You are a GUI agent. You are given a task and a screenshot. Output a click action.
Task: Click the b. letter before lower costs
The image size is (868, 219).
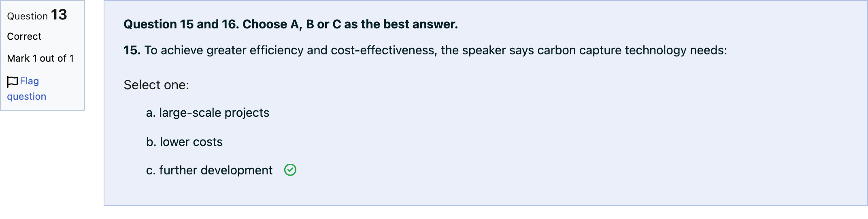point(151,142)
